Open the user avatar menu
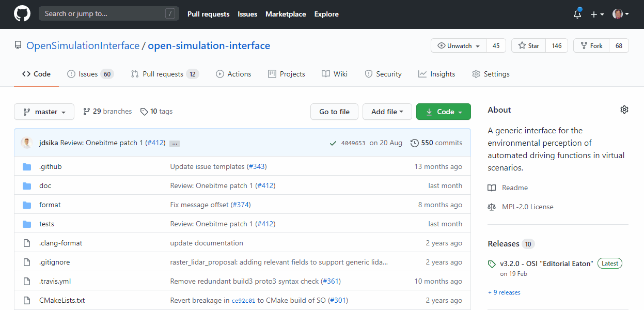Image resolution: width=644 pixels, height=310 pixels. (x=620, y=14)
